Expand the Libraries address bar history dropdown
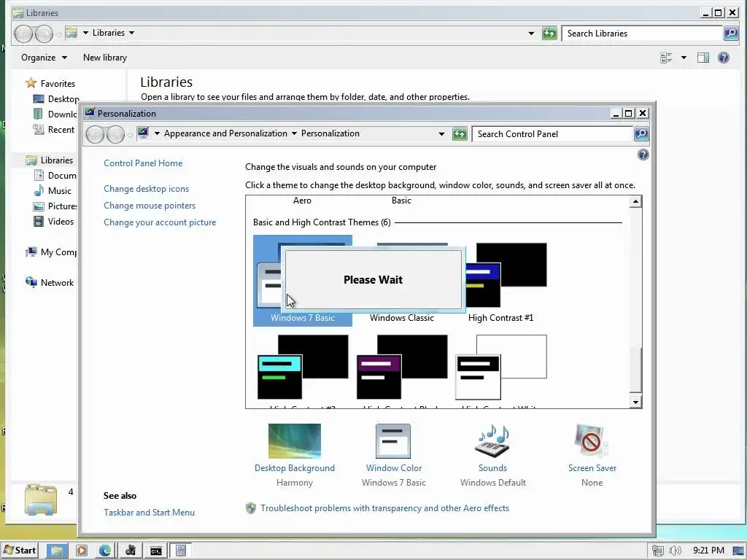747x560 pixels. click(531, 34)
